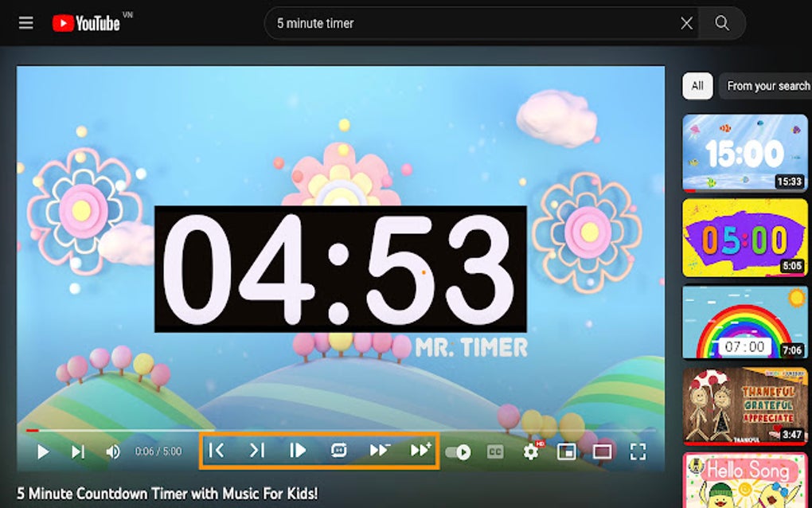Open the quality settings gear with HD badge
The width and height of the screenshot is (812, 508).
(x=531, y=451)
